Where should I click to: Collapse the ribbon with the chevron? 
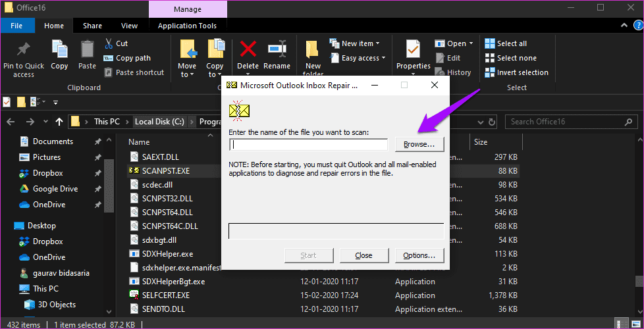623,26
